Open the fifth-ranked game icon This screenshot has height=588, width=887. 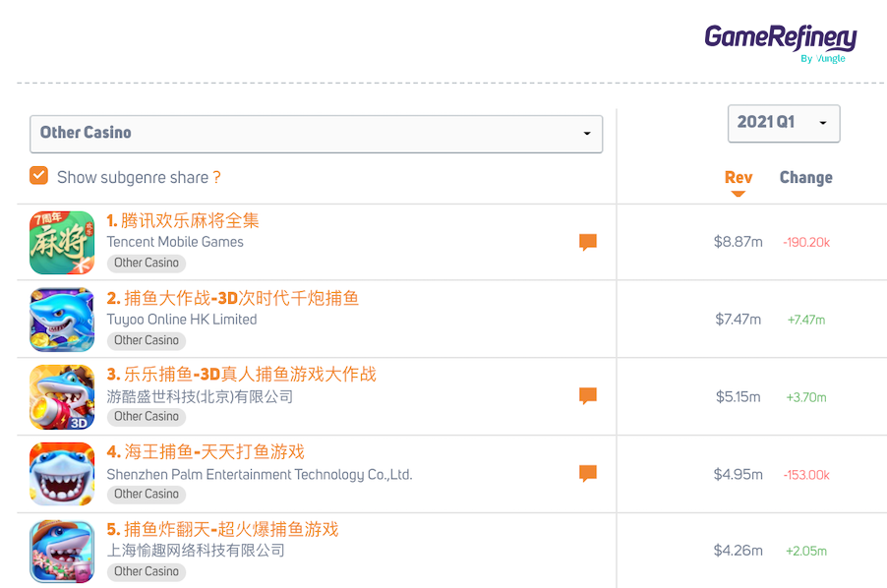click(62, 552)
